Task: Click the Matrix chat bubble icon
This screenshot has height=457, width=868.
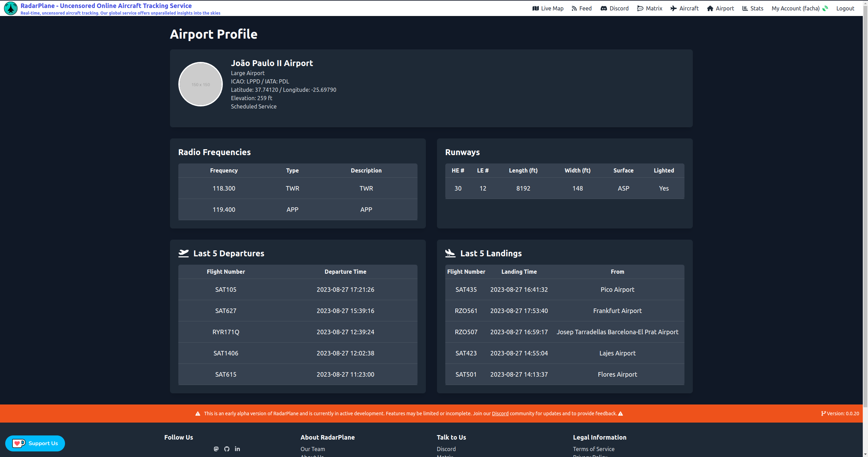Action: [640, 8]
